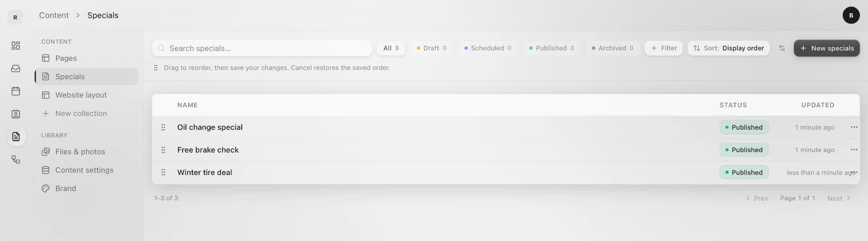Screen dimensions: 868x241
Task: Grab the drag handle for Oil change special
Action: [163, 127]
